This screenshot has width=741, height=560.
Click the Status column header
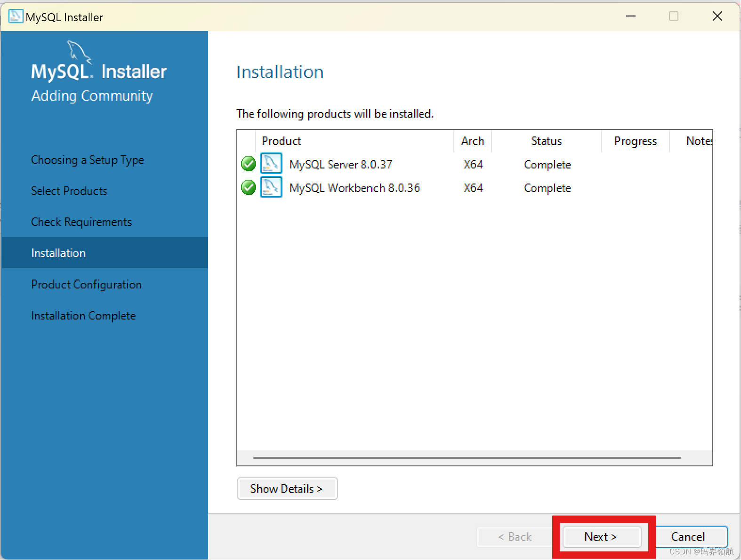(x=547, y=141)
